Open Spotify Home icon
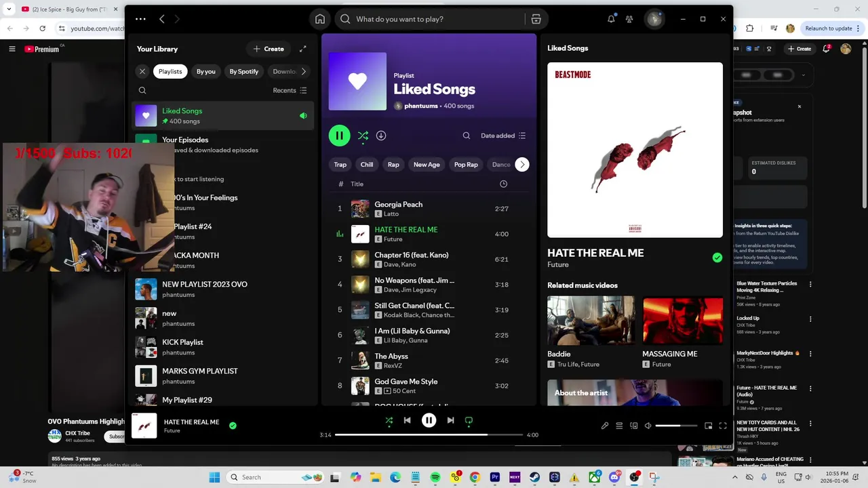 pyautogui.click(x=320, y=19)
